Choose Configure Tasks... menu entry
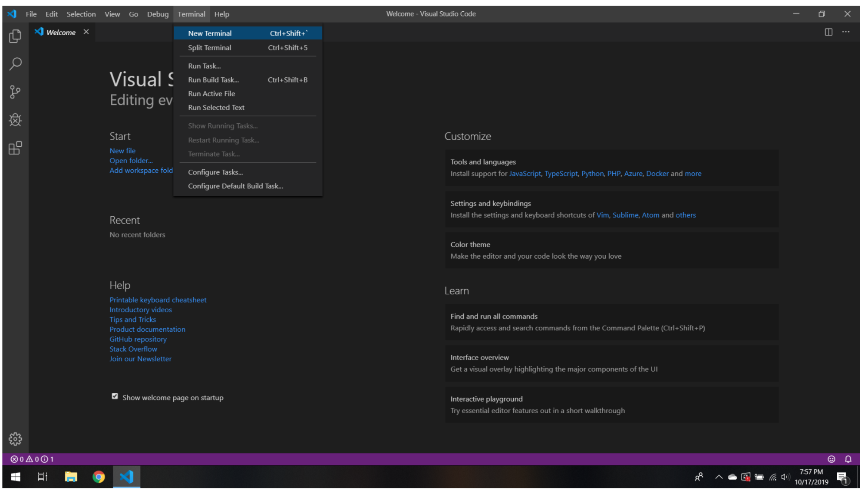 coord(248,172)
